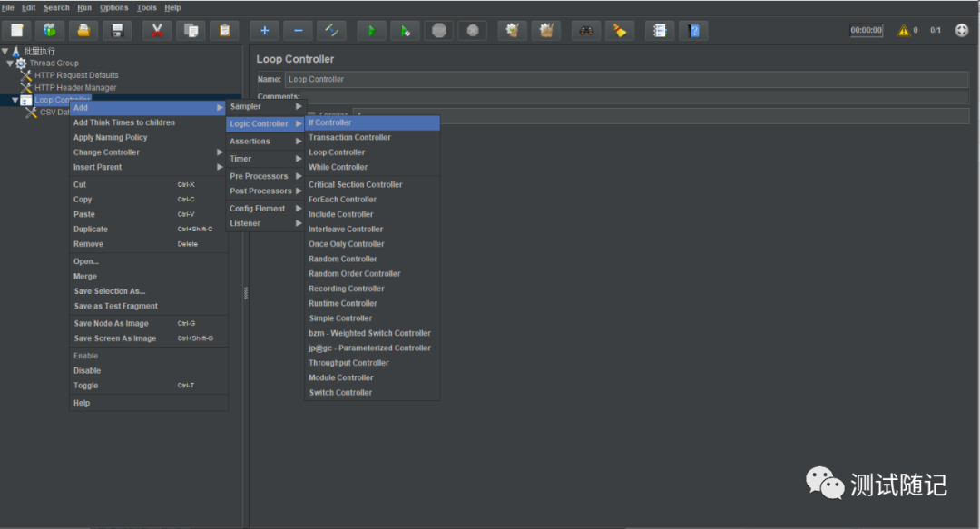
Task: Select If Controller from submenu
Action: (x=373, y=123)
